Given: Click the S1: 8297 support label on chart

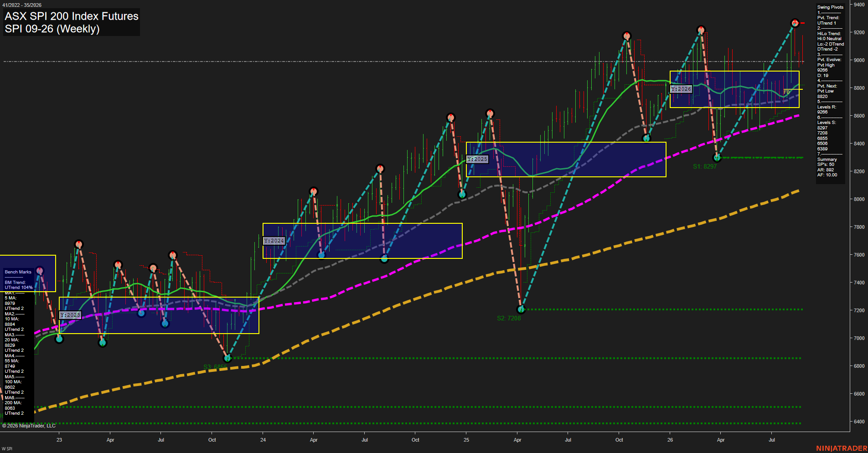Looking at the screenshot, I should pyautogui.click(x=705, y=166).
